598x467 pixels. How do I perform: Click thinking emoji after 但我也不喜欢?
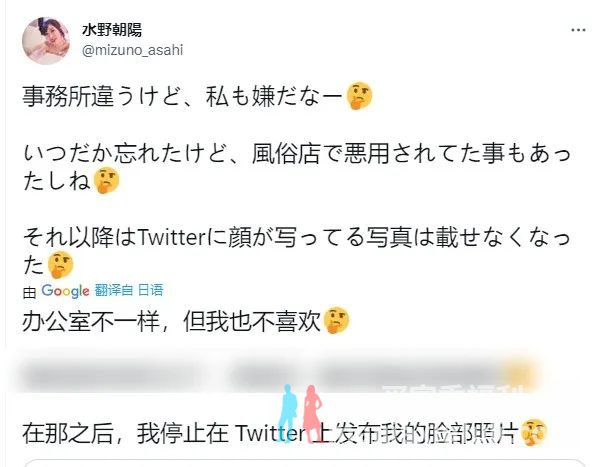(x=336, y=321)
